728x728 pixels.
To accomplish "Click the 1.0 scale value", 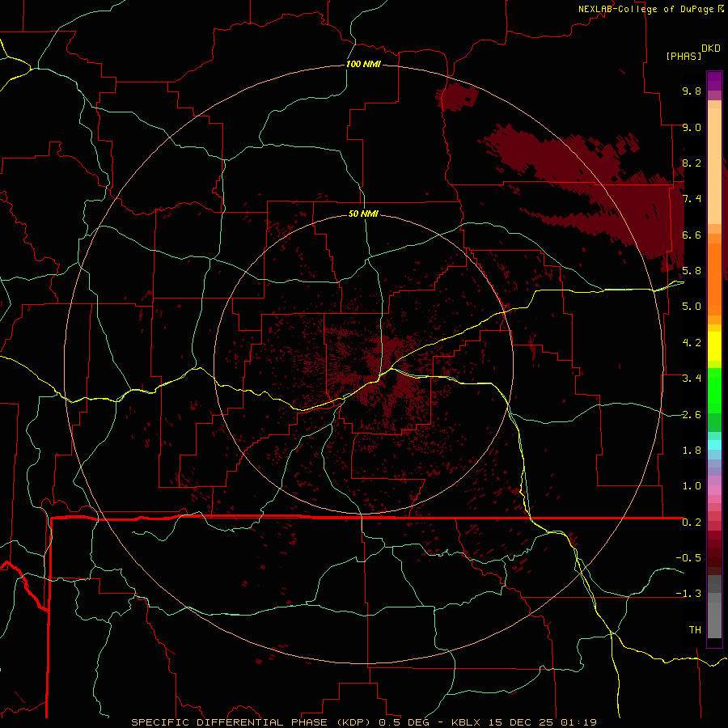I will (692, 486).
